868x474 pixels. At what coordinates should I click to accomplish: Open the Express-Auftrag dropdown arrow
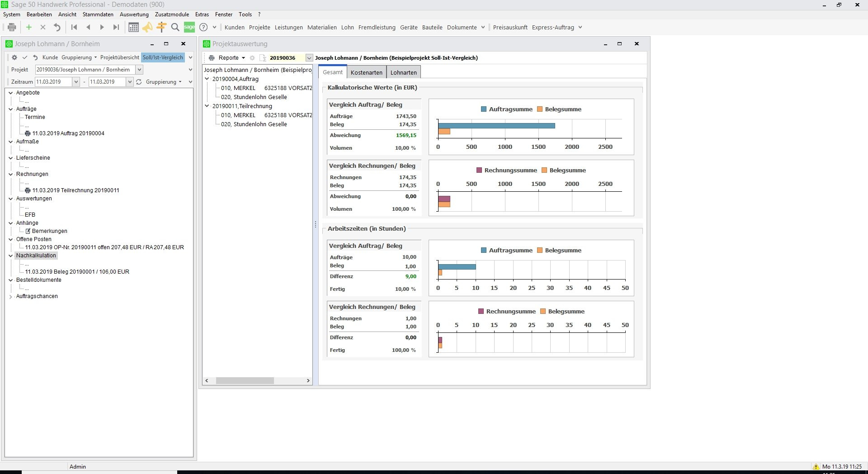pos(580,27)
